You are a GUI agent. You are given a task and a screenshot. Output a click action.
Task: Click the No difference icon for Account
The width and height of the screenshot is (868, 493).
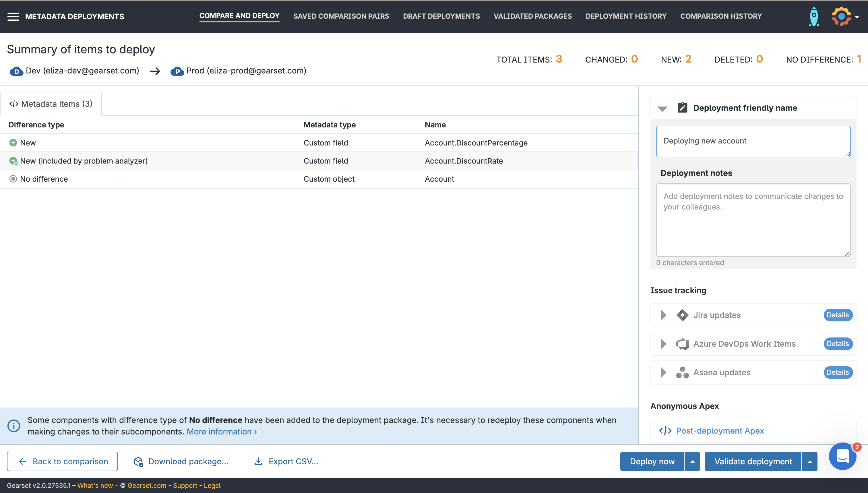(x=13, y=179)
